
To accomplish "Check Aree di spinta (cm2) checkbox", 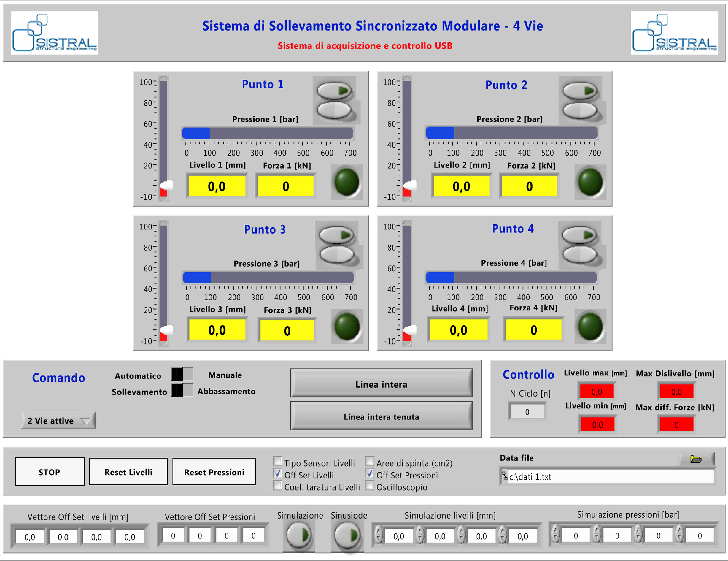I will click(x=369, y=461).
